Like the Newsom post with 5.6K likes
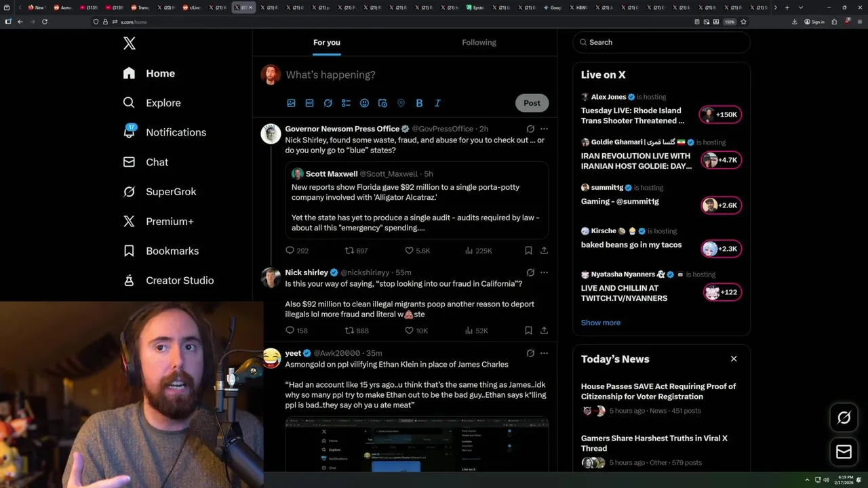This screenshot has width=868, height=488. click(x=417, y=251)
